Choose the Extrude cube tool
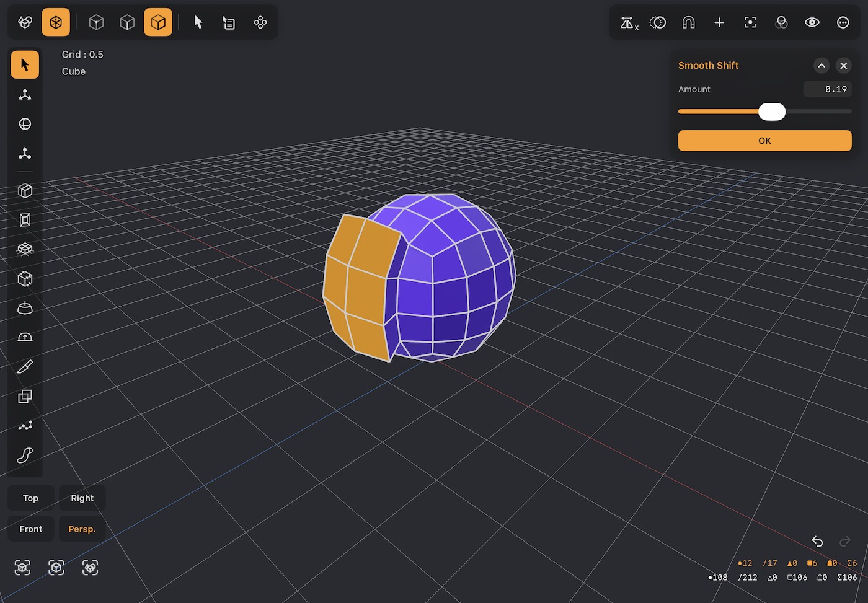Screen dimensions: 868x603 [x=25, y=191]
